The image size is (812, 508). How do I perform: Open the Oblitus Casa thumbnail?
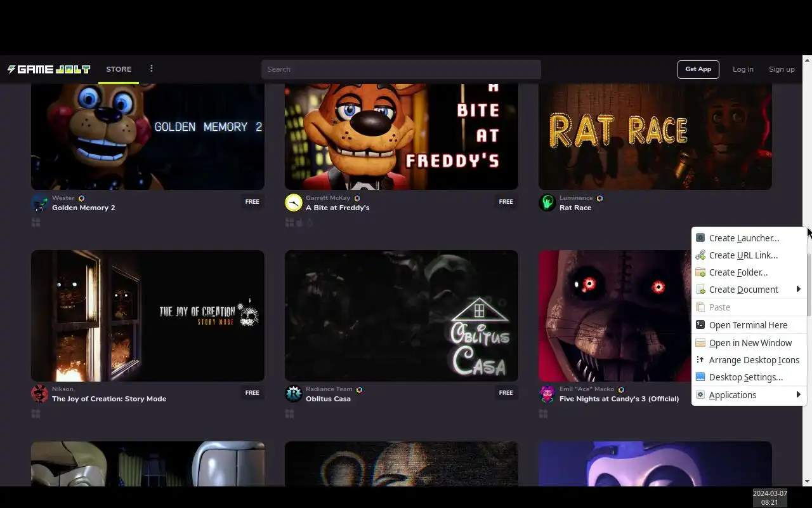pyautogui.click(x=402, y=316)
